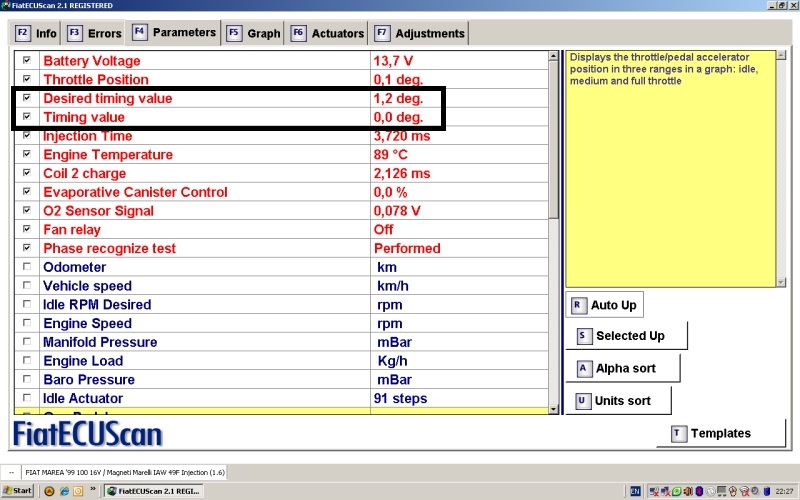Click the A key icon on Alpha sort

583,368
